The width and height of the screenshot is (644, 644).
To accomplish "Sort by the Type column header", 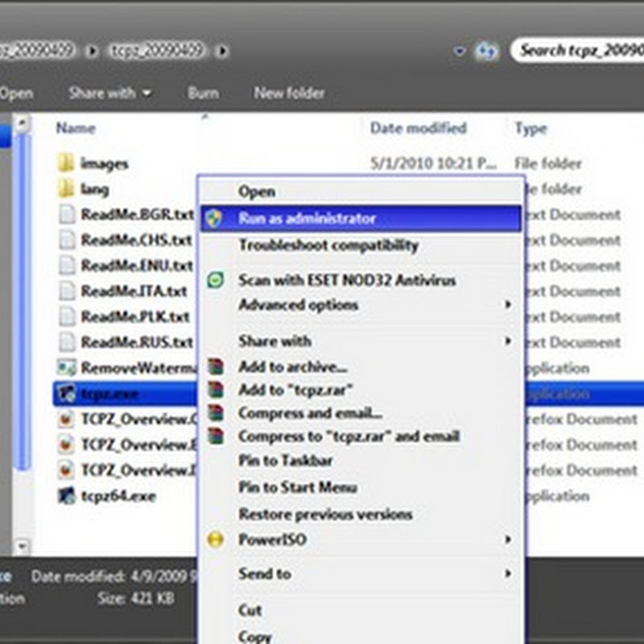I will 530,128.
